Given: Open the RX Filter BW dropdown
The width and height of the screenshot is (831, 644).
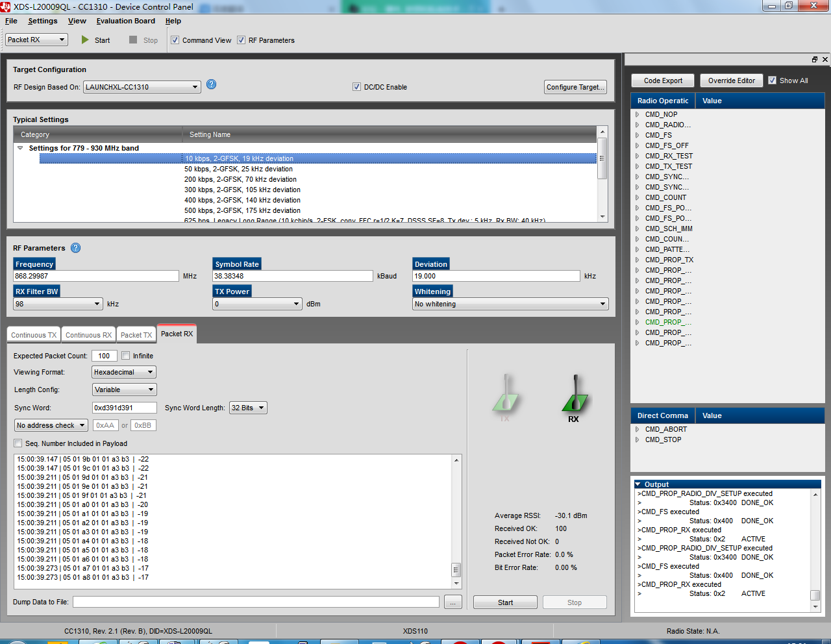Looking at the screenshot, I should pos(58,303).
